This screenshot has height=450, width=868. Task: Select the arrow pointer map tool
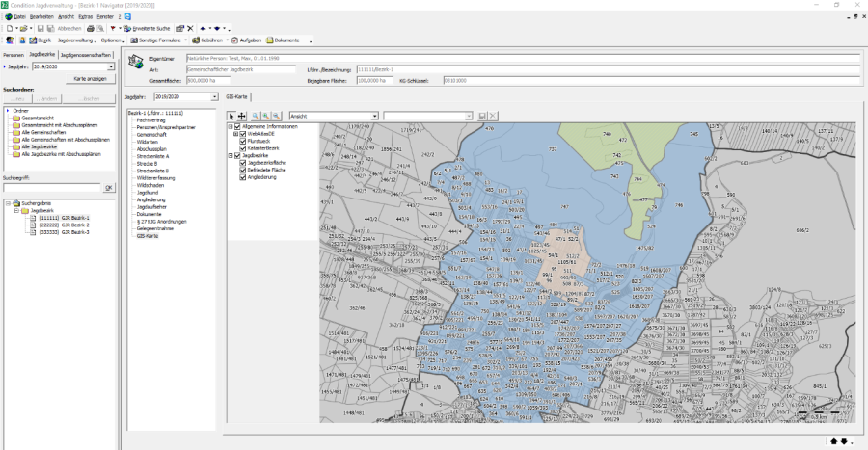point(231,116)
